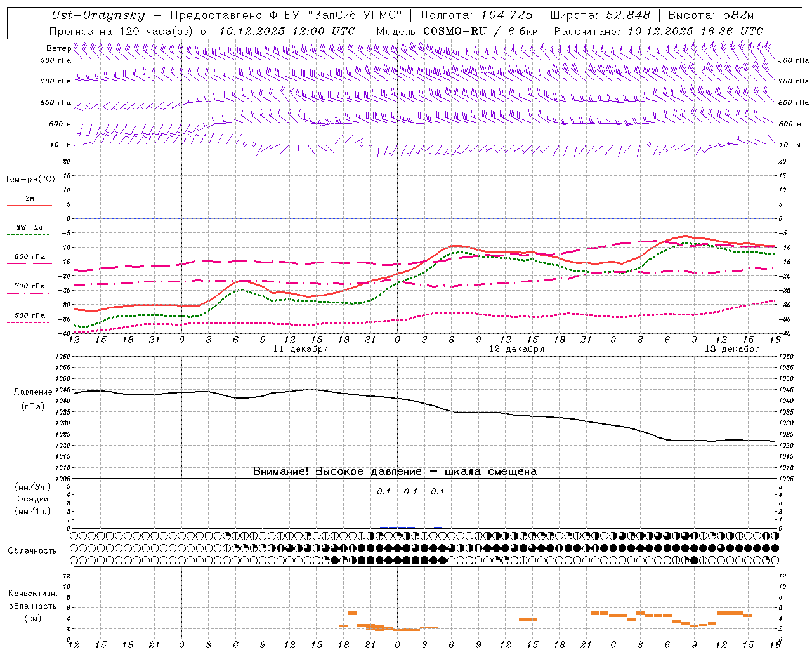Click the (гПа) unit label under Давление
The height and width of the screenshot is (650, 812).
click(33, 406)
